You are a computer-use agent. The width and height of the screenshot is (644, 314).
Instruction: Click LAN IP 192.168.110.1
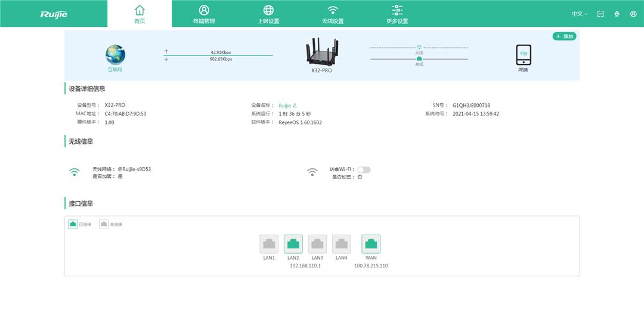tap(305, 266)
